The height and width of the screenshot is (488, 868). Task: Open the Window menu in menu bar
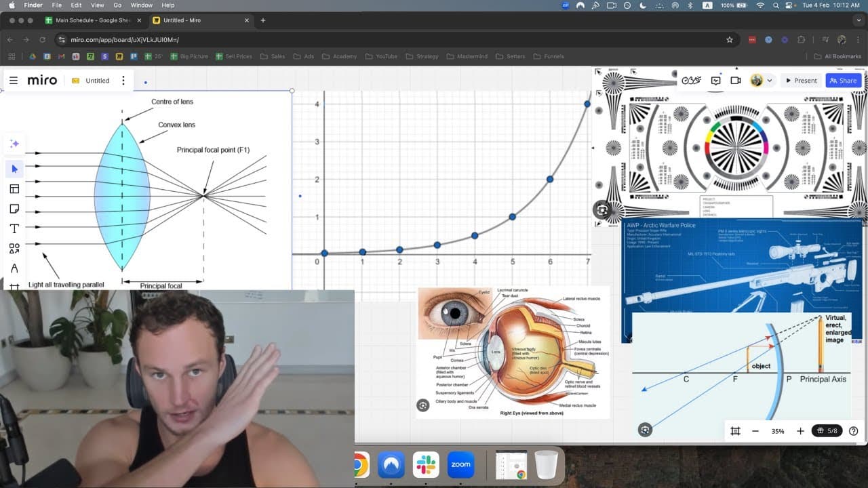(x=142, y=5)
